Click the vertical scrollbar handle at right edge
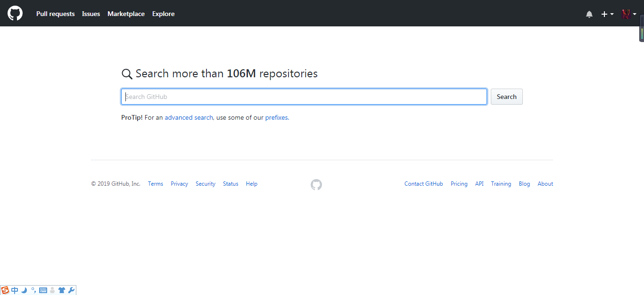The height and width of the screenshot is (295, 644). coord(642,28)
